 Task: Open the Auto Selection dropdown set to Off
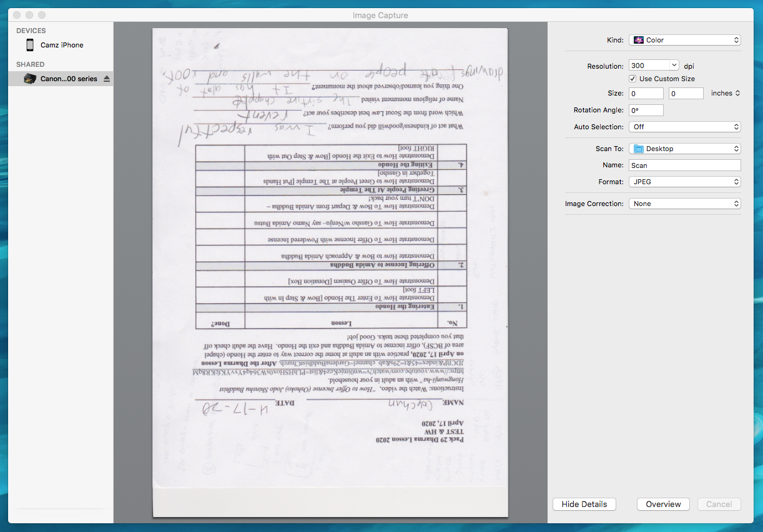(x=685, y=127)
